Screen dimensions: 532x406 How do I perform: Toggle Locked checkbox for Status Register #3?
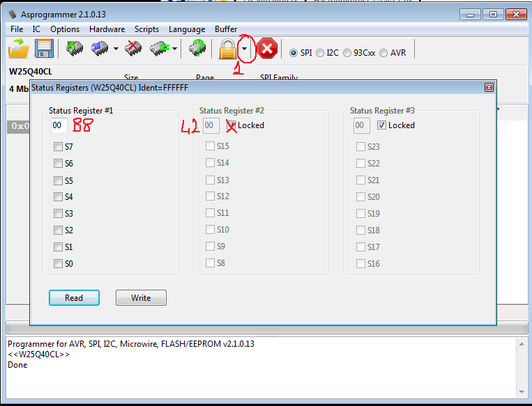click(381, 125)
